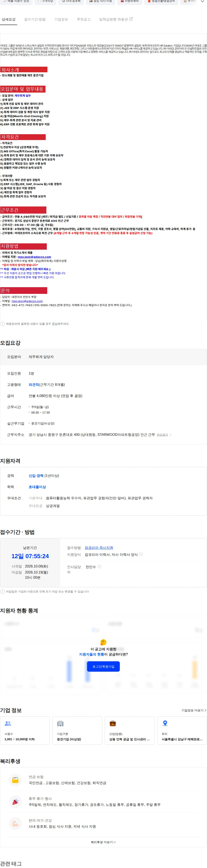Click the chevron beside 복리후생 더보기
The width and height of the screenshot is (207, 868).
[x=114, y=842]
